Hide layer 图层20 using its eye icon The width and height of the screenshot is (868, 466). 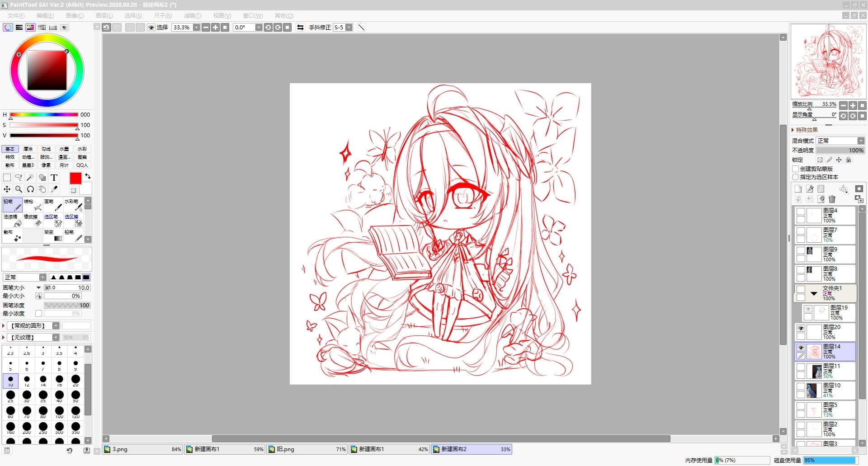click(x=801, y=328)
